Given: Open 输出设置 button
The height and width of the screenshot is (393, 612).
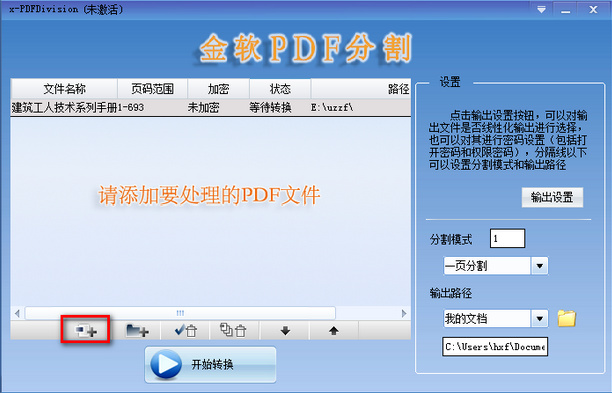Looking at the screenshot, I should (552, 197).
